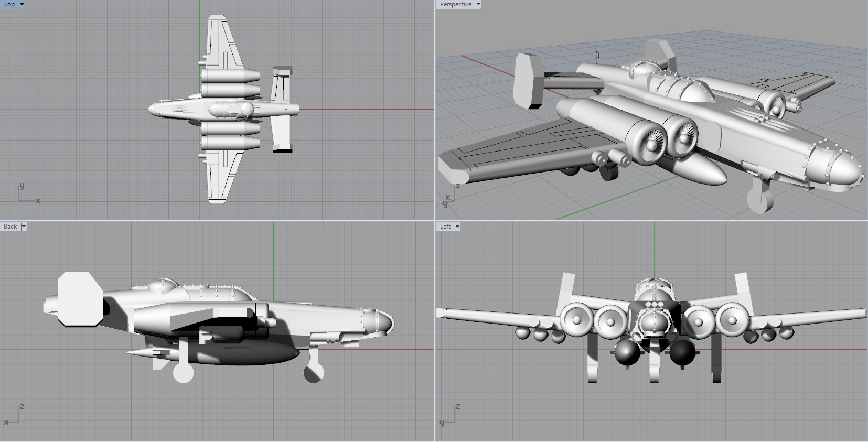Activate the Top viewport title label
The width and height of the screenshot is (868, 442).
coord(9,4)
